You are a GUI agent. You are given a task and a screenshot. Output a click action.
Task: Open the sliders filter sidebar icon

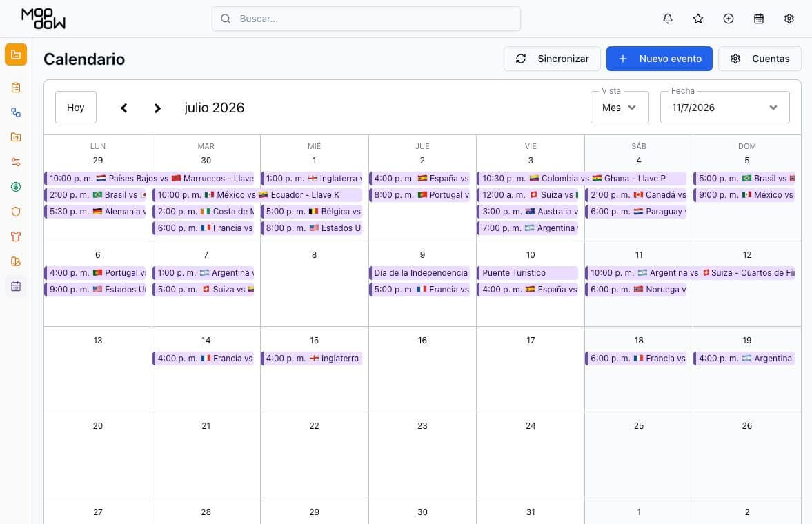tap(16, 162)
